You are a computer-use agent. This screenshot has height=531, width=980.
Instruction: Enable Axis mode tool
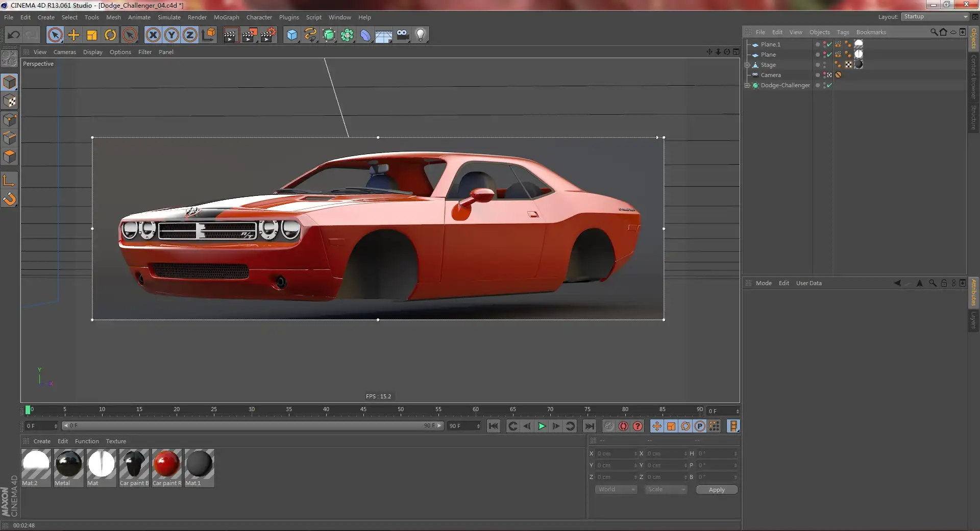[x=9, y=180]
